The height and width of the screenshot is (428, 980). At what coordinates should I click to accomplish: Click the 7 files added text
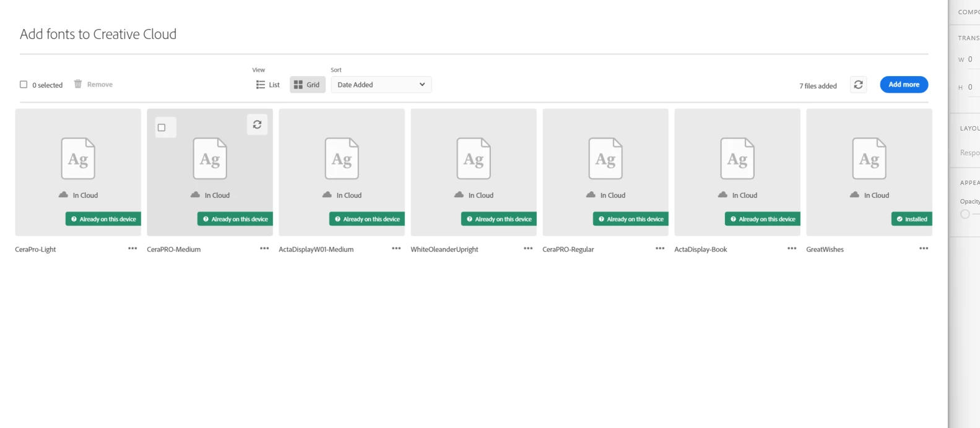[x=818, y=86]
